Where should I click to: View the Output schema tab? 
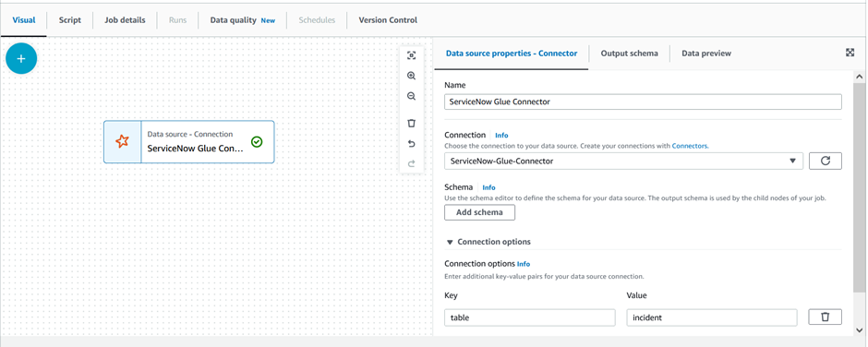[x=630, y=54]
